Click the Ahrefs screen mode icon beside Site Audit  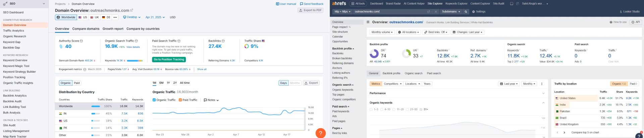point(512,4)
